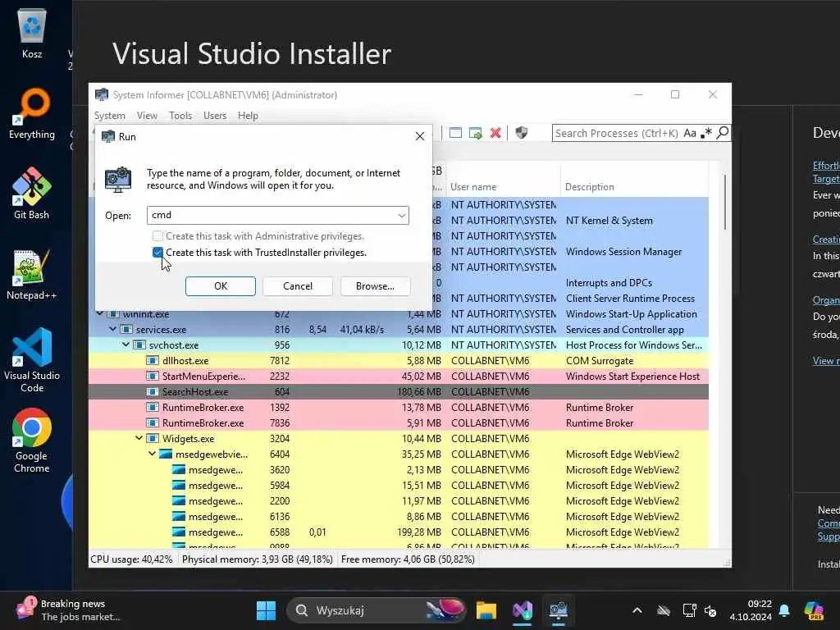
Task: Open Copilot preview icon in taskbar
Action: pyautogui.click(x=814, y=610)
